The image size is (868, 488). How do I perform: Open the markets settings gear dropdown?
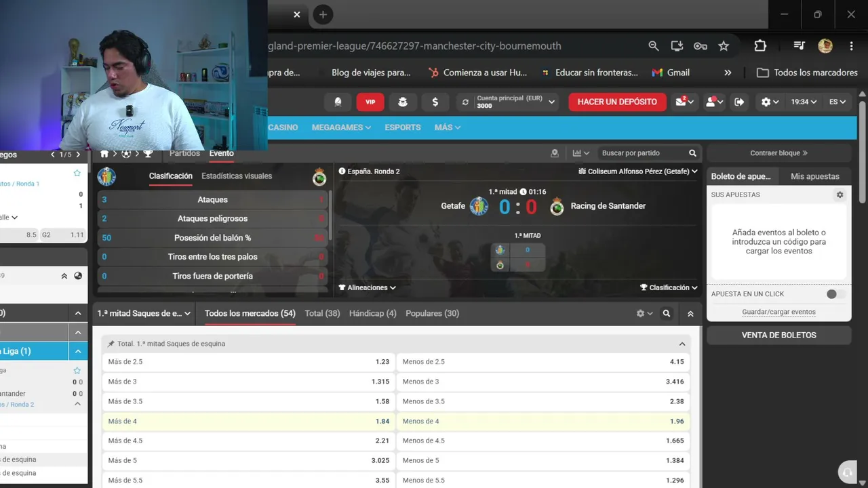[x=644, y=314]
